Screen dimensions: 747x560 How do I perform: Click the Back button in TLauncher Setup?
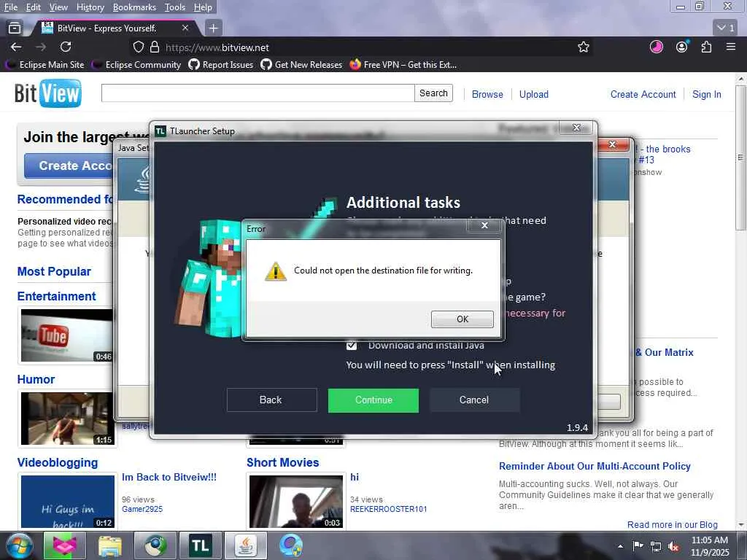271,400
